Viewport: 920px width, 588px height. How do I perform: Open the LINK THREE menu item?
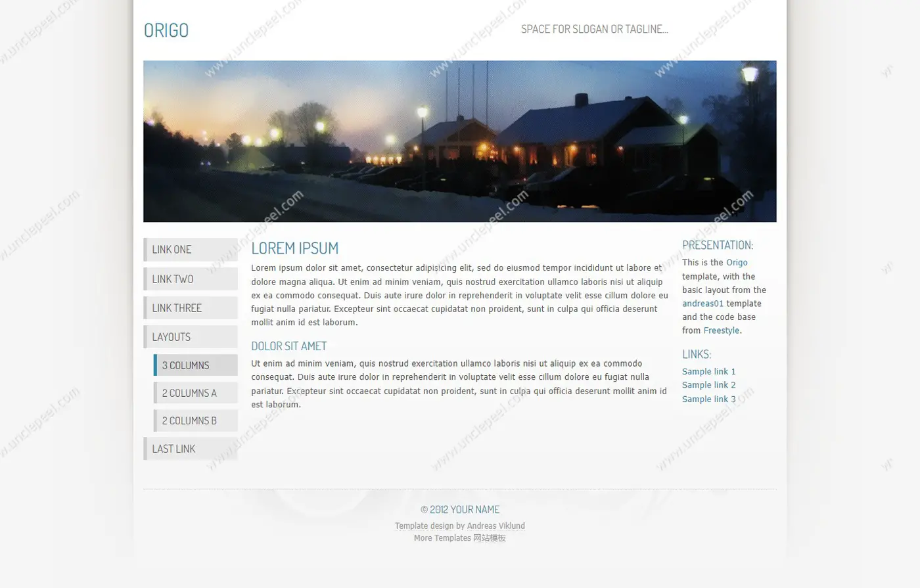click(x=191, y=307)
